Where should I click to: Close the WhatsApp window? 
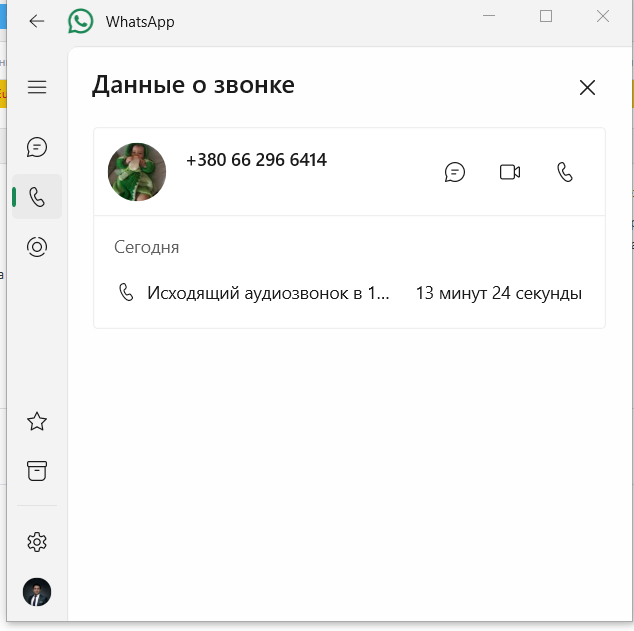pos(603,16)
